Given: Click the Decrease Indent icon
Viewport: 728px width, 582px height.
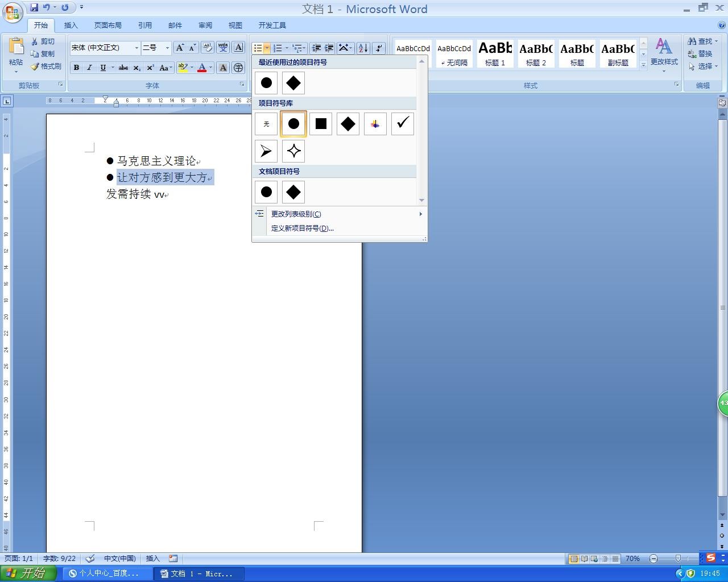Looking at the screenshot, I should click(x=316, y=48).
